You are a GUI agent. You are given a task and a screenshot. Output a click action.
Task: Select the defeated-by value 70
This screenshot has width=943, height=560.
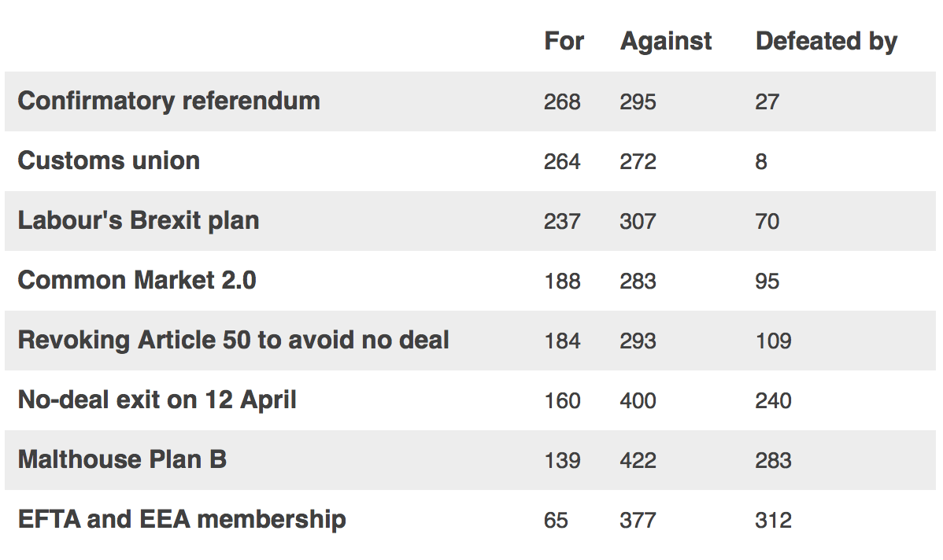pyautogui.click(x=767, y=221)
